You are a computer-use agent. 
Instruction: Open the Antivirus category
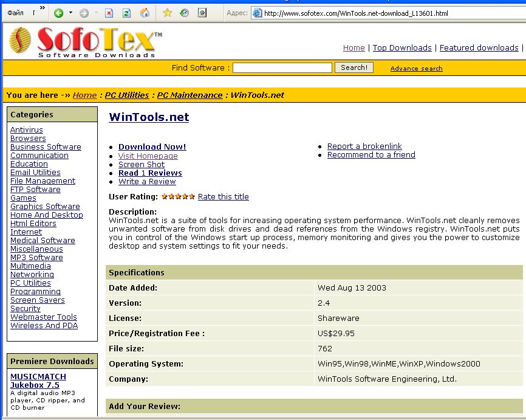[27, 130]
